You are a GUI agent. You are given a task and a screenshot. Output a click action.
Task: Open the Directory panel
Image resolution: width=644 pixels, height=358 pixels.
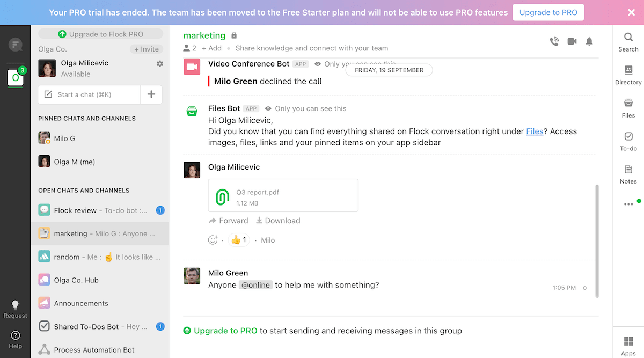click(628, 75)
